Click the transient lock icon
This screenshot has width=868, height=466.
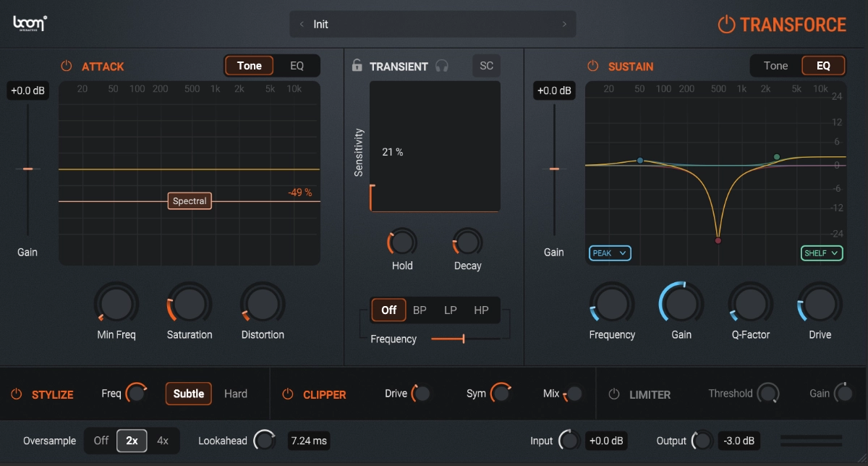point(357,65)
